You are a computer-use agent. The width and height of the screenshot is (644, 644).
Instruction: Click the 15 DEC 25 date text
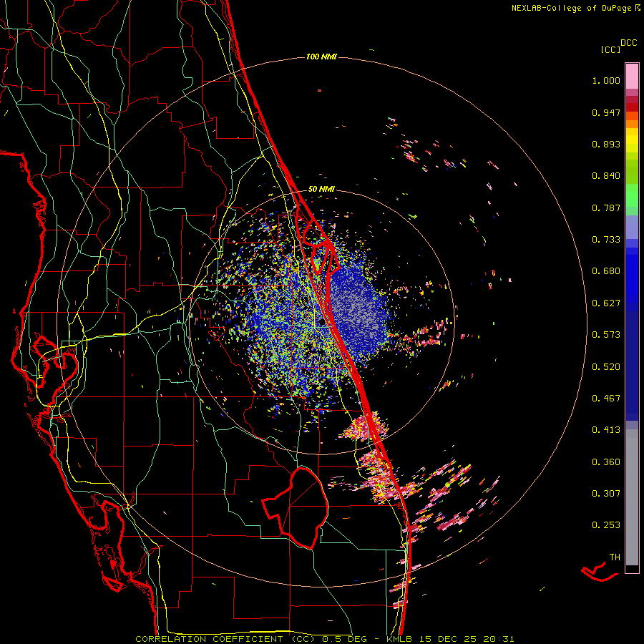[x=448, y=639]
